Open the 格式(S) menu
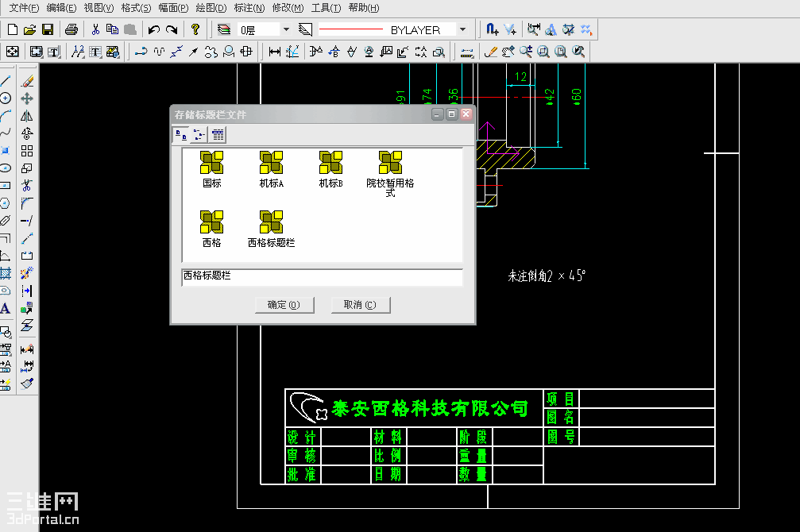The height and width of the screenshot is (532, 800). [136, 8]
